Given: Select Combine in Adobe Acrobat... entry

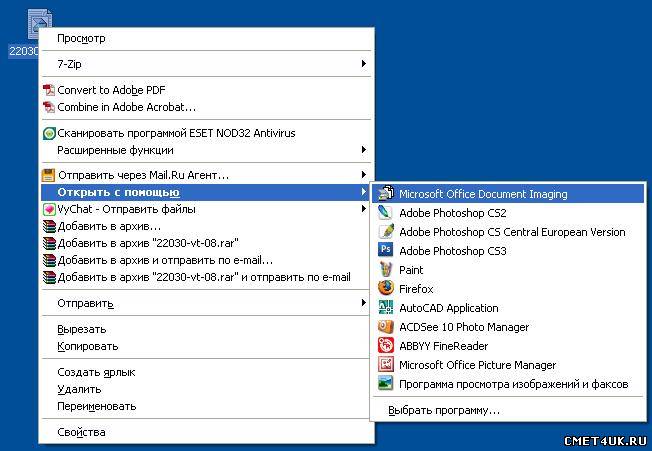Looking at the screenshot, I should (x=127, y=107).
